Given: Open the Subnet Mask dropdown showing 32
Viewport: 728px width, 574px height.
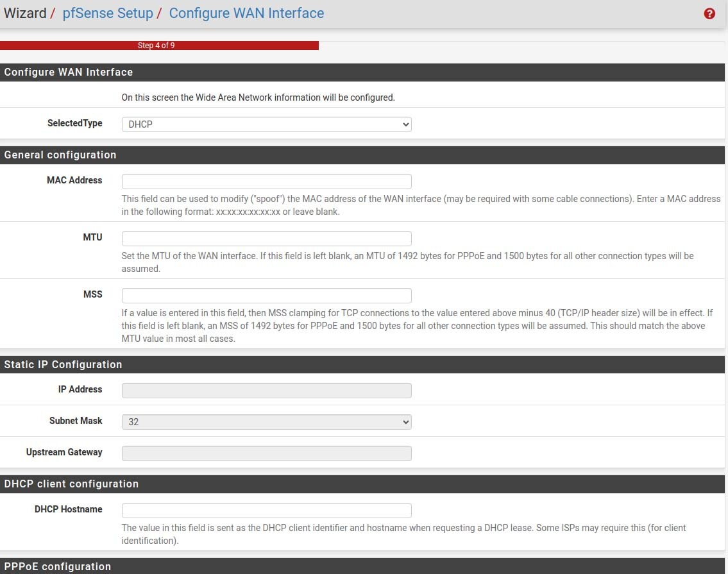Looking at the screenshot, I should [266, 421].
